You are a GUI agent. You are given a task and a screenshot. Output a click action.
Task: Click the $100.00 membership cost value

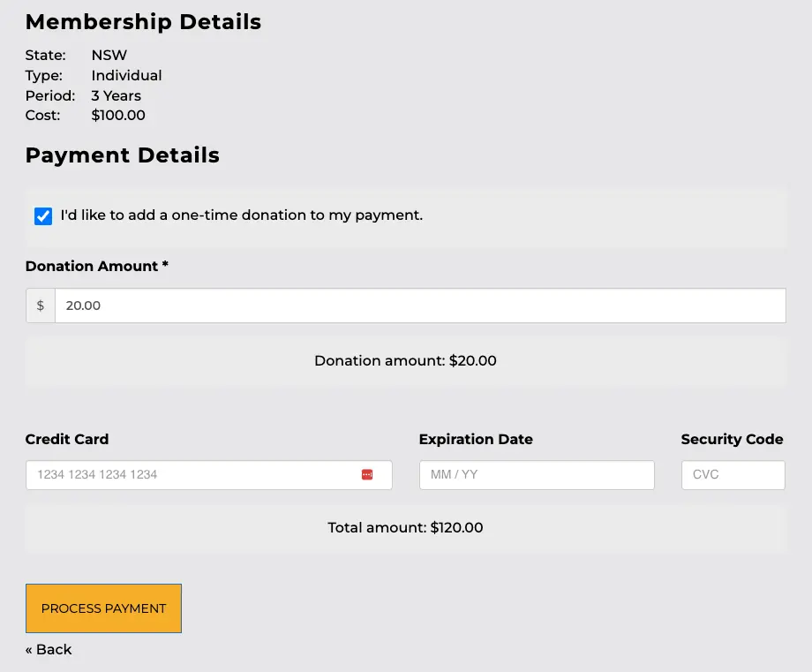pyautogui.click(x=118, y=116)
